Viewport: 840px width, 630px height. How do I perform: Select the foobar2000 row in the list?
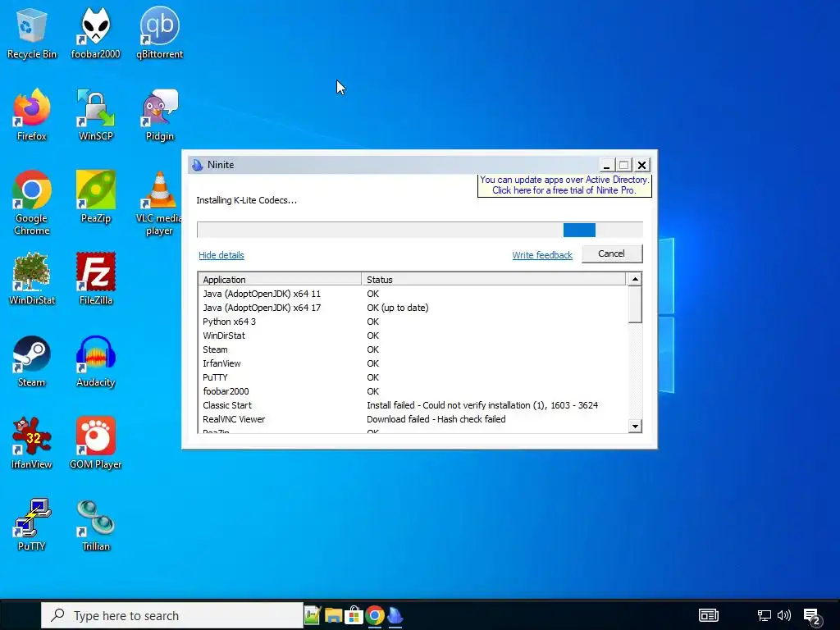(412, 391)
